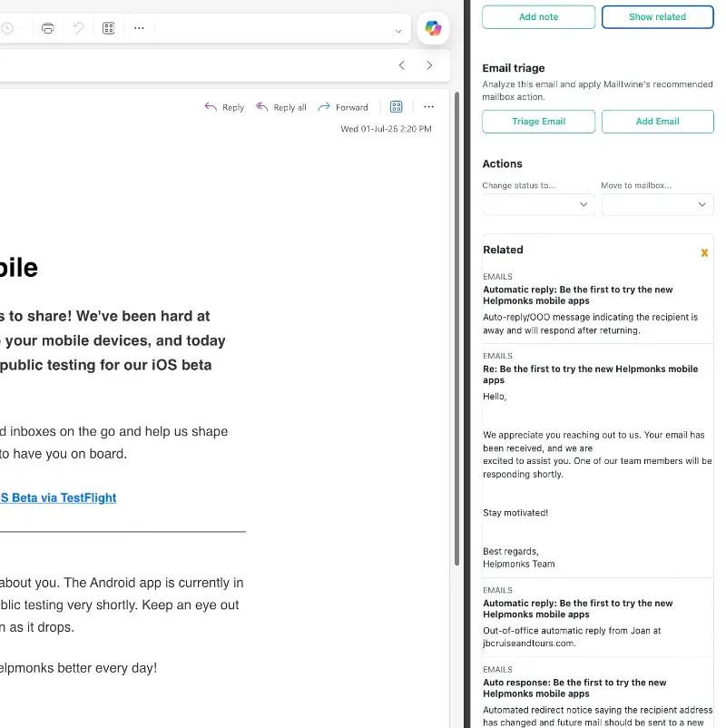Open the apps grid icon in the top toolbar
Viewport: 726px width, 728px height.
[109, 28]
